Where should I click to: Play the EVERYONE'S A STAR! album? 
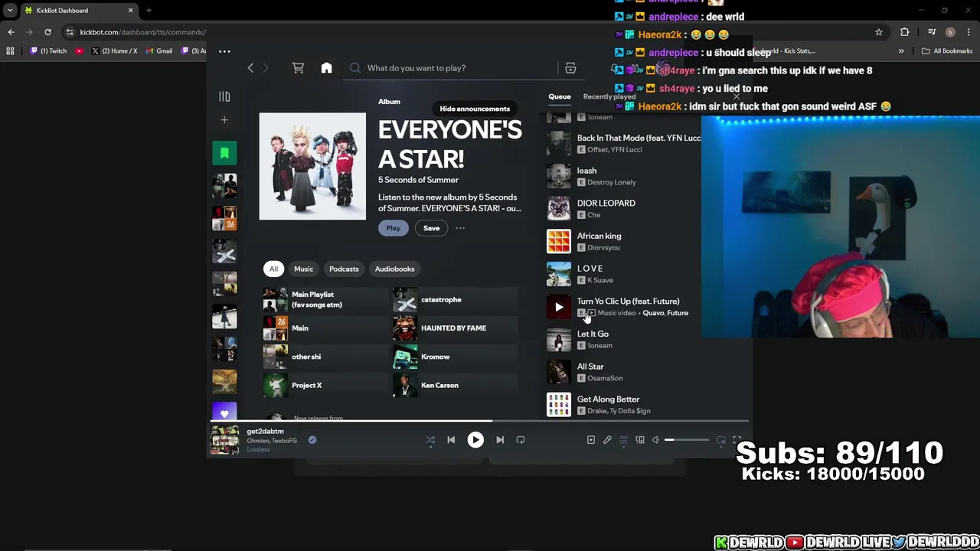click(x=393, y=228)
